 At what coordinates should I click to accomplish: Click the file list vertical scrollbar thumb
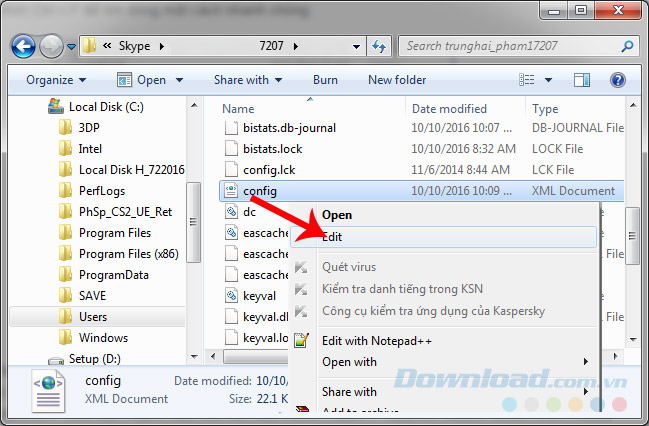[x=633, y=236]
